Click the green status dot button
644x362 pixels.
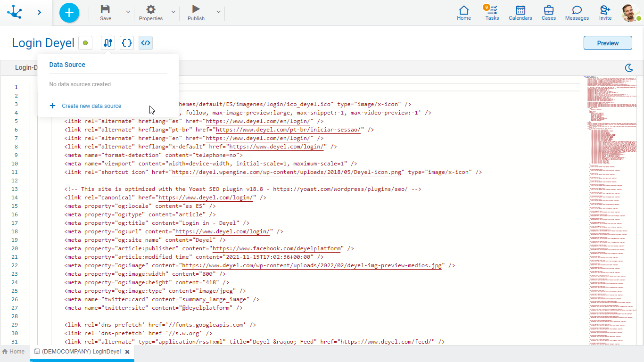point(85,43)
